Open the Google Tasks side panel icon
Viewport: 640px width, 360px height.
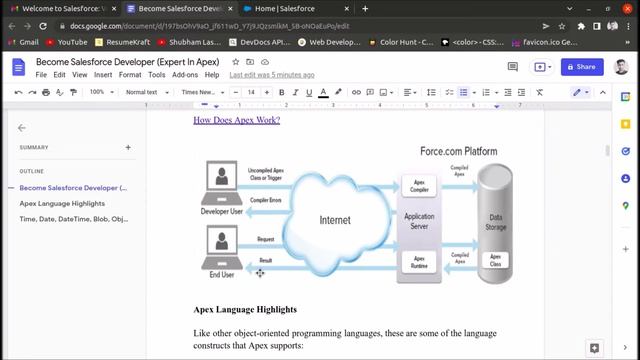[x=625, y=151]
